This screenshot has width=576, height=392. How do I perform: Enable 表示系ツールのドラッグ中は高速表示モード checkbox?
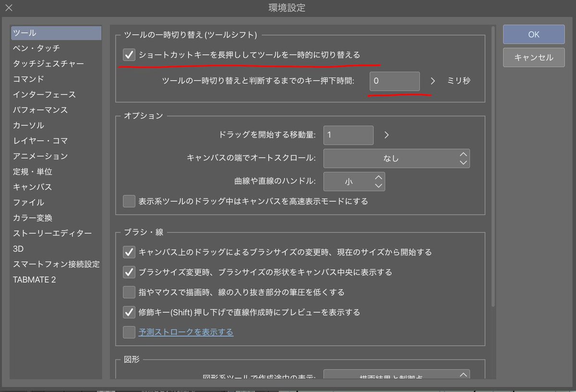point(129,201)
